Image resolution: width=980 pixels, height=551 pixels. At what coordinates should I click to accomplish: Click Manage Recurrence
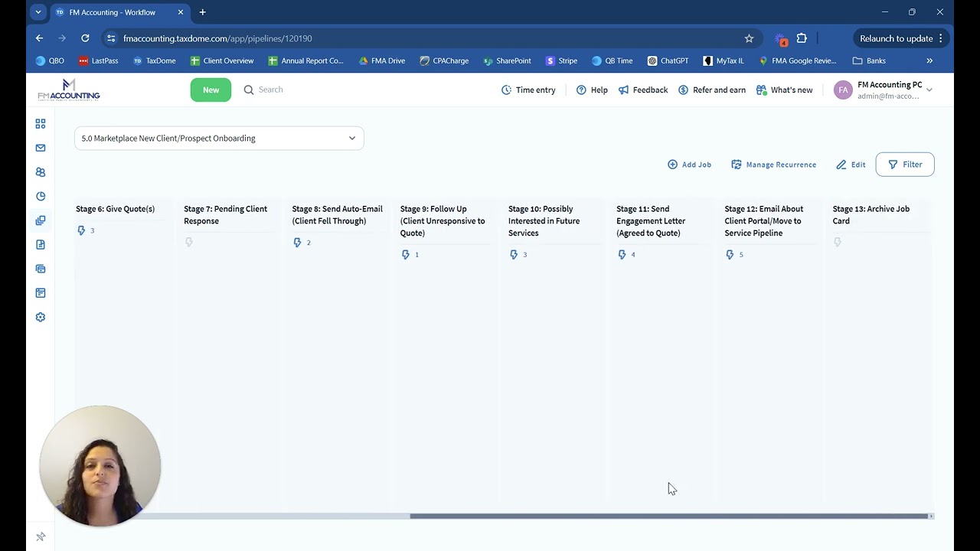[773, 165]
